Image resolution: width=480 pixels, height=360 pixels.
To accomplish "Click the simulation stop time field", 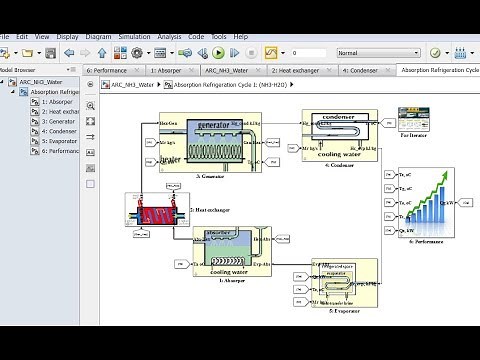I will point(308,53).
